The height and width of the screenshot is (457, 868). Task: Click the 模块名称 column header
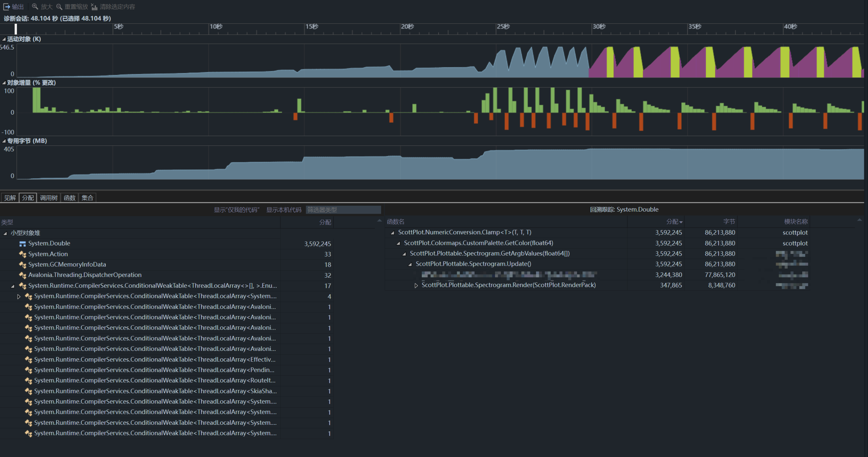(x=795, y=222)
